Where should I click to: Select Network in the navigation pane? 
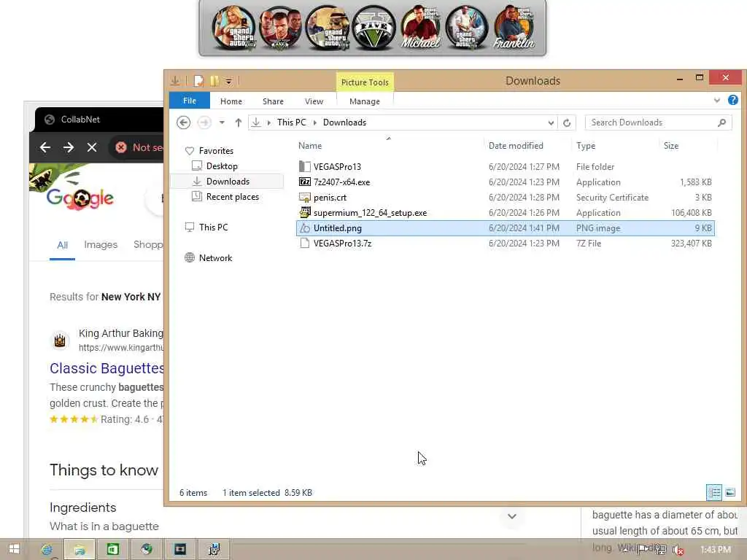point(215,257)
